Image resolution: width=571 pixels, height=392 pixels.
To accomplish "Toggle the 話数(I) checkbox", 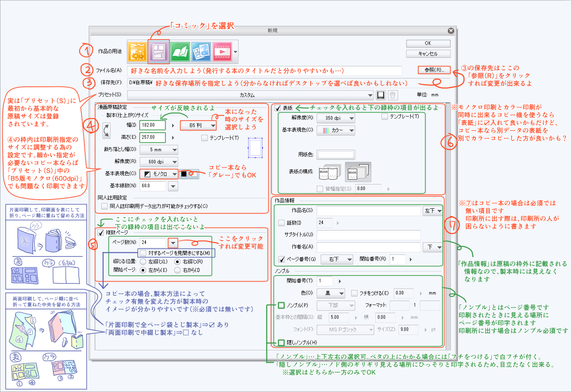I will [281, 223].
